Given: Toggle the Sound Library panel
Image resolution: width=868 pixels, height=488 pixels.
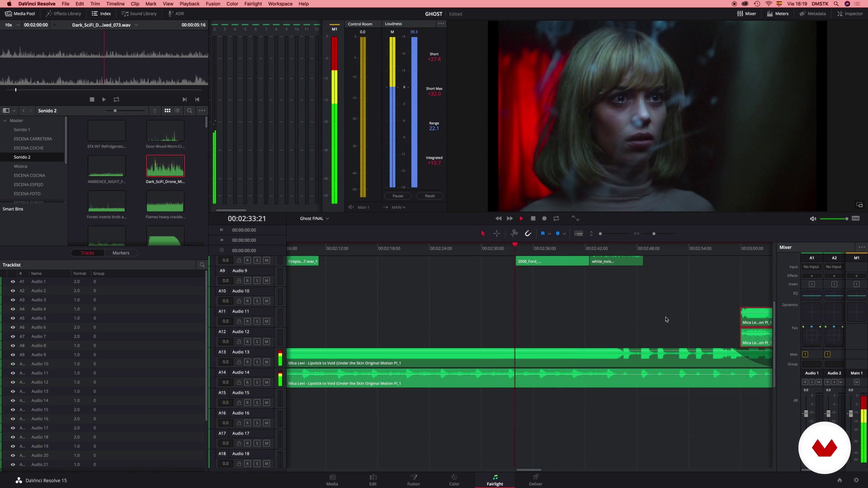Looking at the screenshot, I should 139,14.
